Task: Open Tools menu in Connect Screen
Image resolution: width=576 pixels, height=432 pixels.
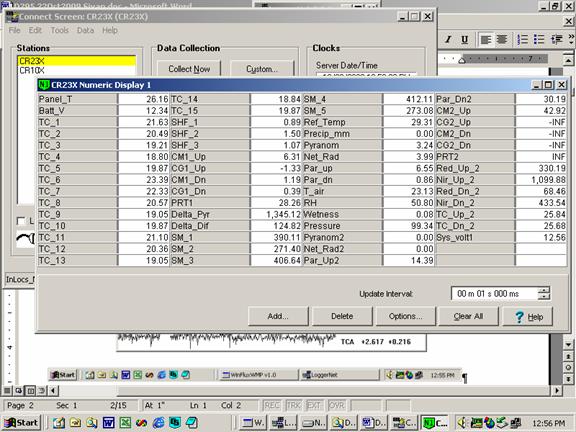Action: pos(60,30)
